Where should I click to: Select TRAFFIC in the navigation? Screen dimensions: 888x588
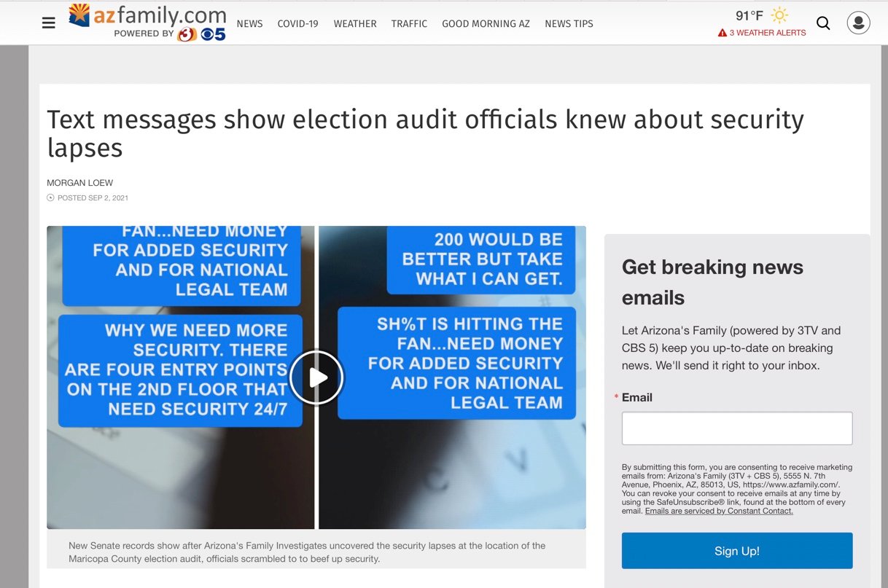click(x=409, y=24)
